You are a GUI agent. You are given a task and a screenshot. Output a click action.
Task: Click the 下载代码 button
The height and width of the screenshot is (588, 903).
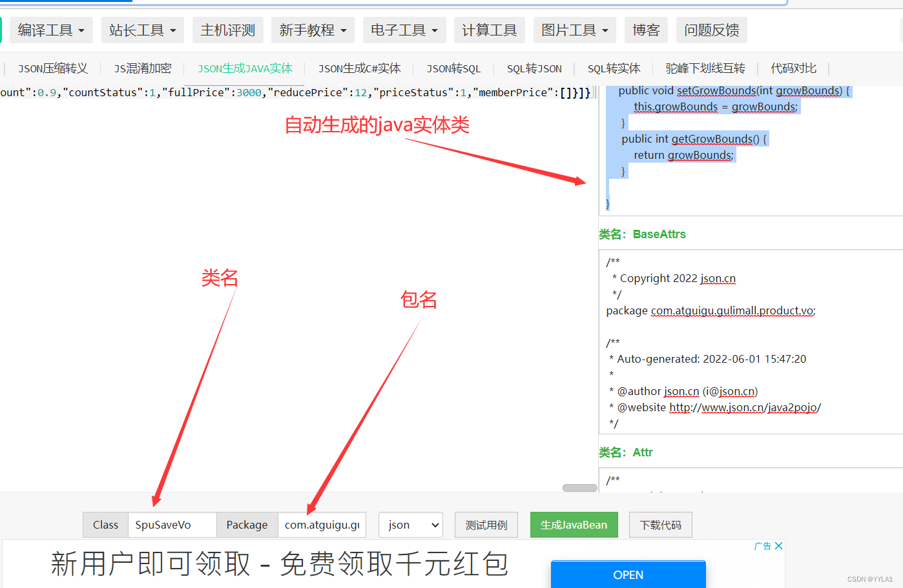[x=660, y=525]
